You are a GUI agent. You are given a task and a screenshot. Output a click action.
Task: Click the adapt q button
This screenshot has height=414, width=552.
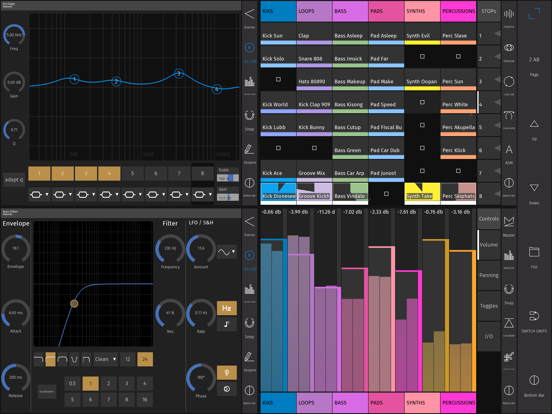[x=14, y=180]
